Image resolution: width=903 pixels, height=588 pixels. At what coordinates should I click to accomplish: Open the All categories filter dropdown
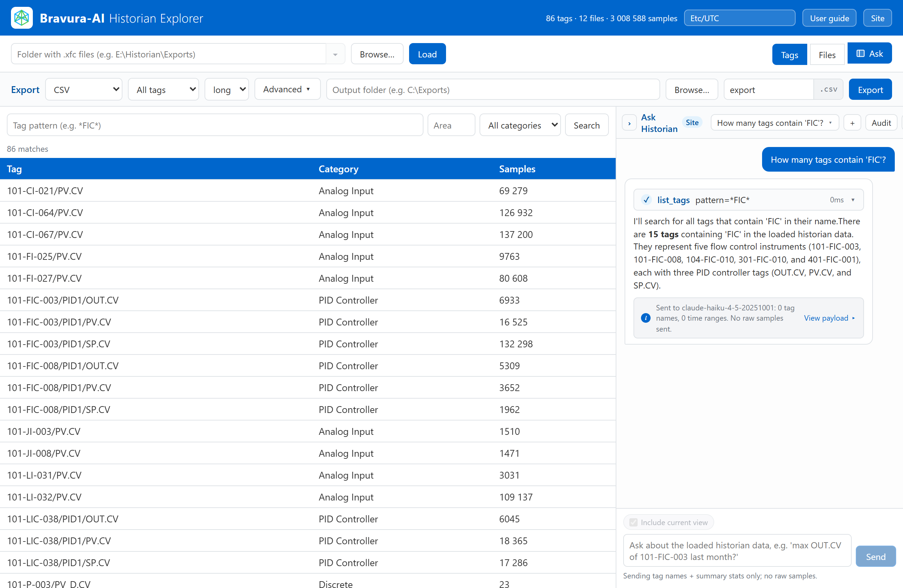(520, 125)
